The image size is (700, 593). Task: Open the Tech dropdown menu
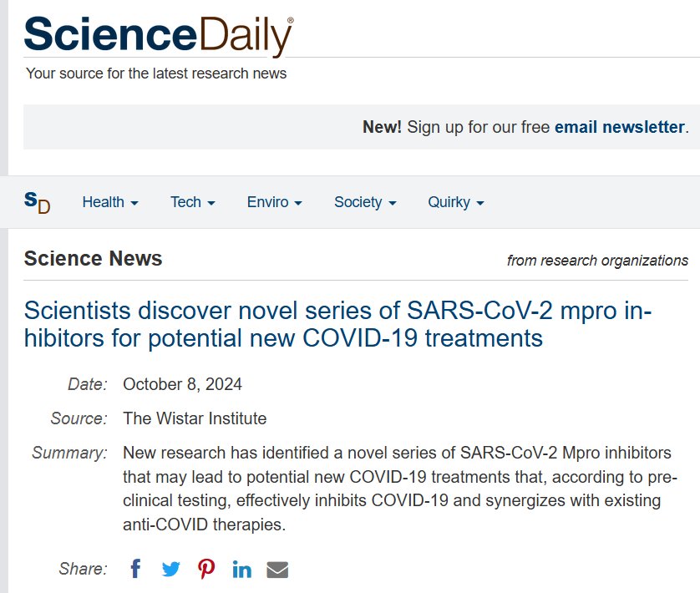point(193,202)
